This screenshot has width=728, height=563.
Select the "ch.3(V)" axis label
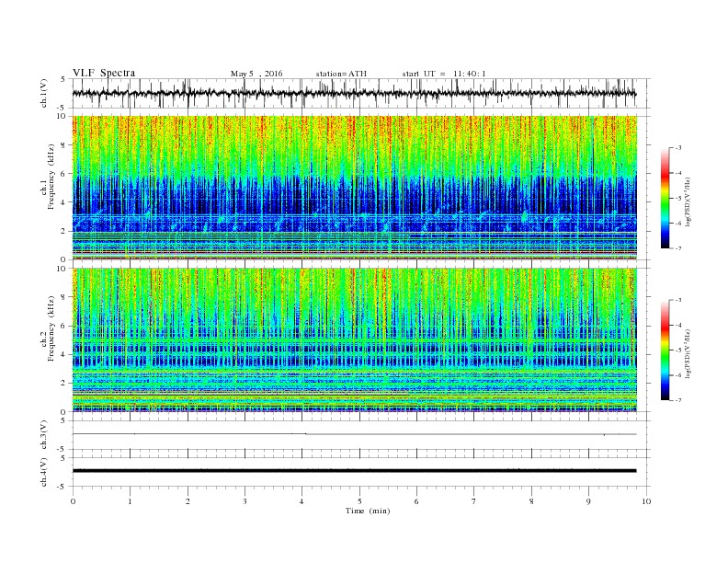pyautogui.click(x=44, y=434)
